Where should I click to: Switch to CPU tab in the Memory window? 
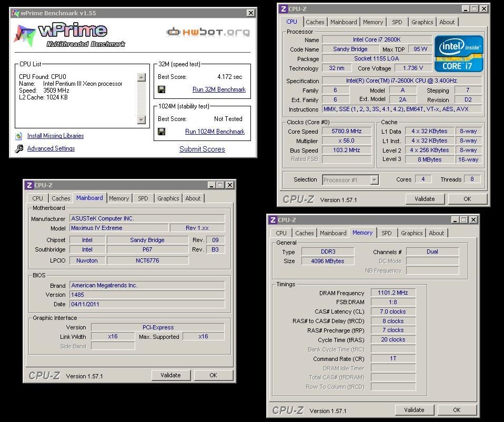(x=281, y=233)
